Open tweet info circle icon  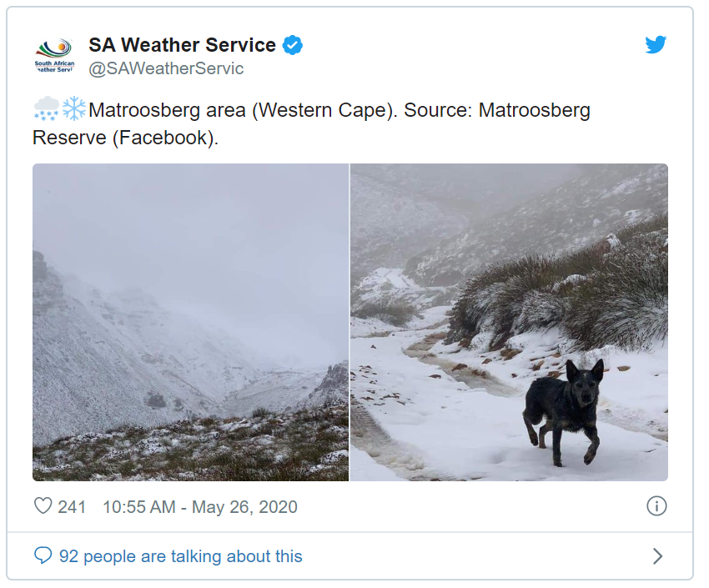click(x=656, y=506)
